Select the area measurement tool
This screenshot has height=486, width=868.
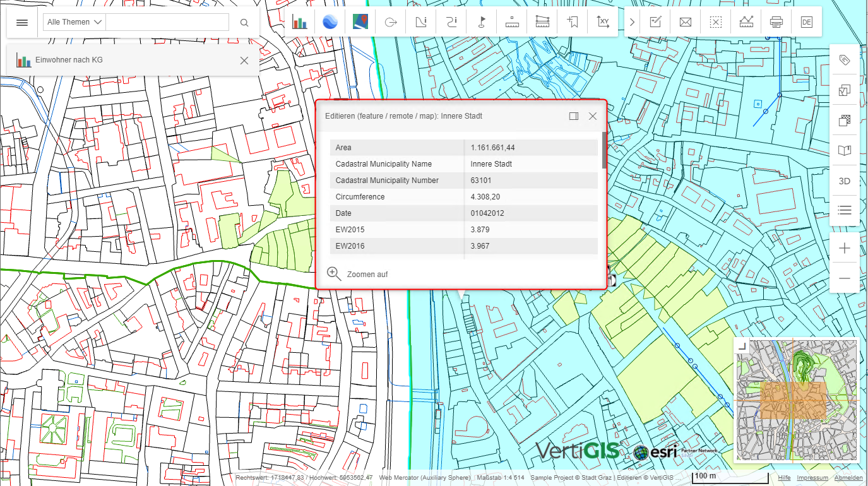point(542,21)
